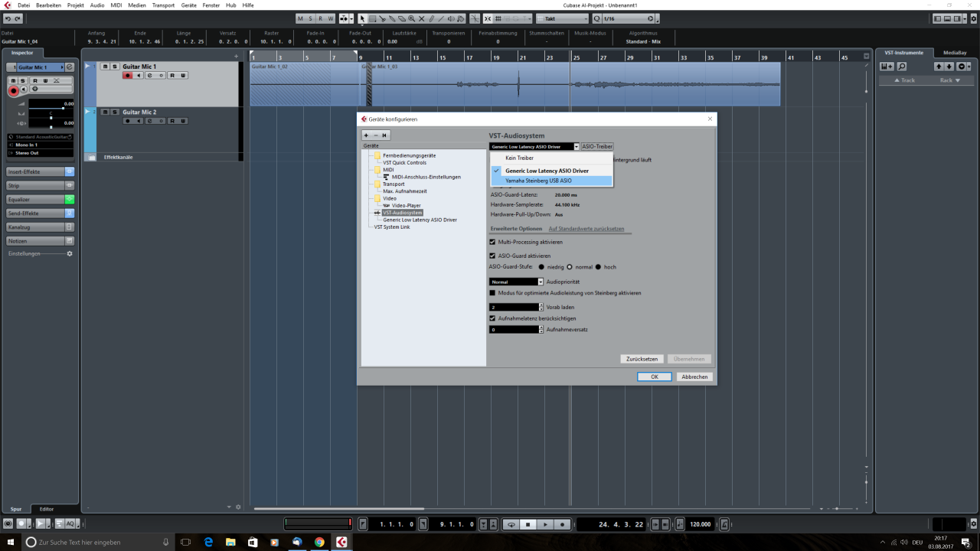Open Microsoft Edge from taskbar
This screenshot has height=551, width=980.
tap(208, 542)
